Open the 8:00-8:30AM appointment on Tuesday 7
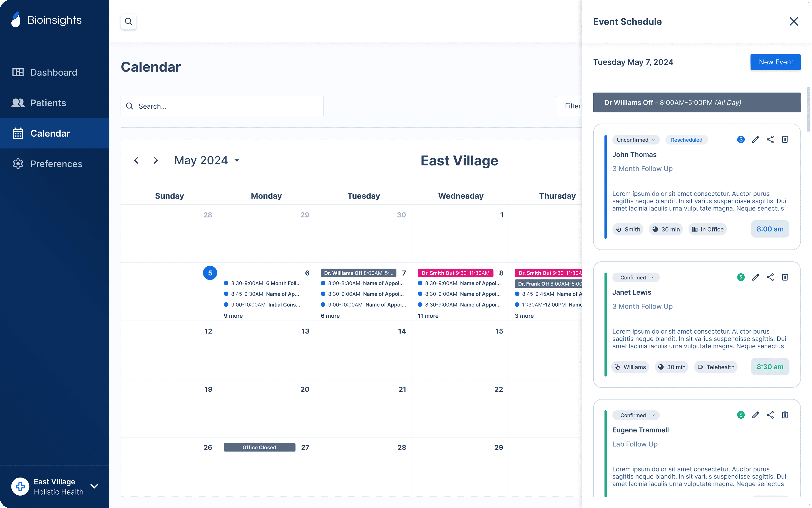 pyautogui.click(x=362, y=283)
